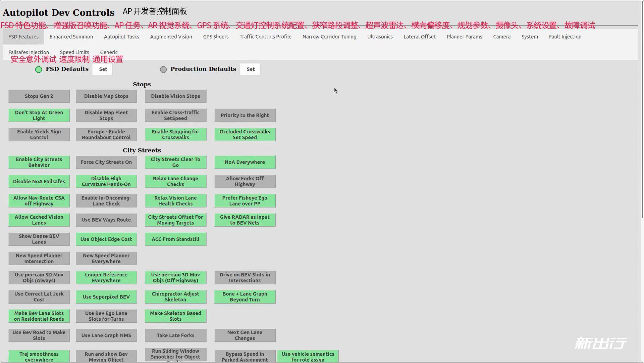The image size is (644, 363).
Task: Toggle Disable Map Stops
Action: pyautogui.click(x=106, y=96)
